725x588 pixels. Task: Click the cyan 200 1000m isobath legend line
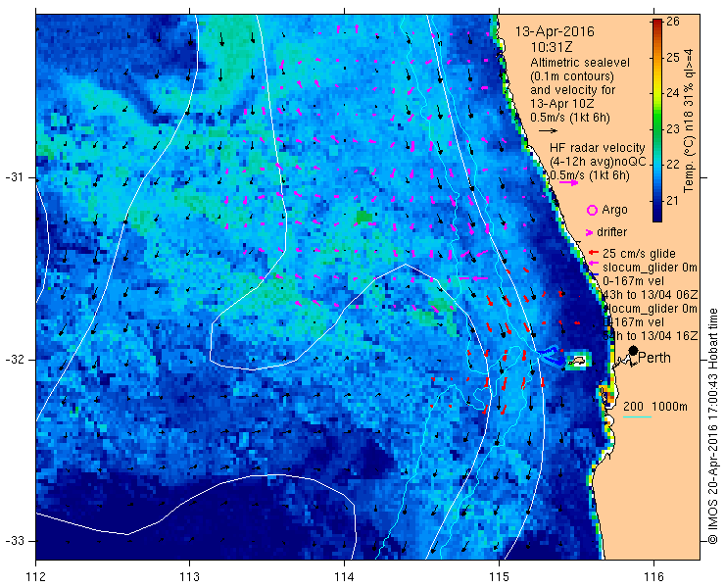coord(637,416)
